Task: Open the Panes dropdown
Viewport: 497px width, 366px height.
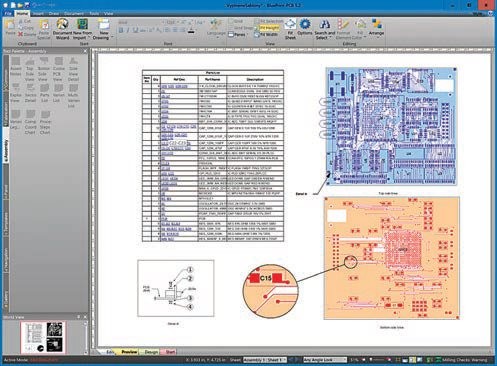Action: click(x=238, y=34)
